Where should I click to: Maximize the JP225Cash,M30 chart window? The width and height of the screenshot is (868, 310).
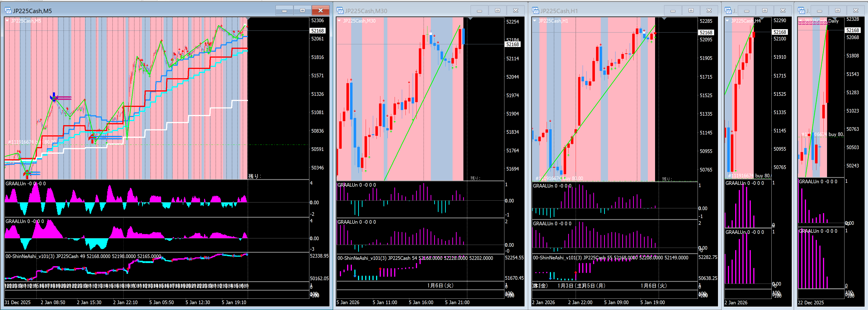(x=497, y=11)
